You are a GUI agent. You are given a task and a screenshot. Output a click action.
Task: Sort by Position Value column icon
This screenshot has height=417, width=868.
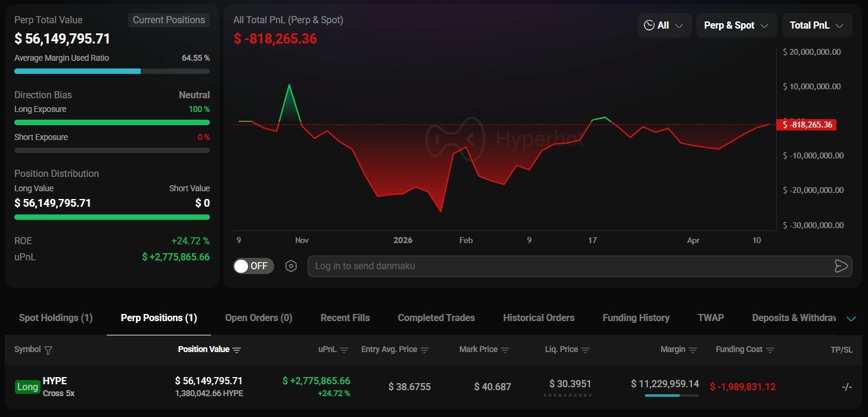click(x=237, y=350)
